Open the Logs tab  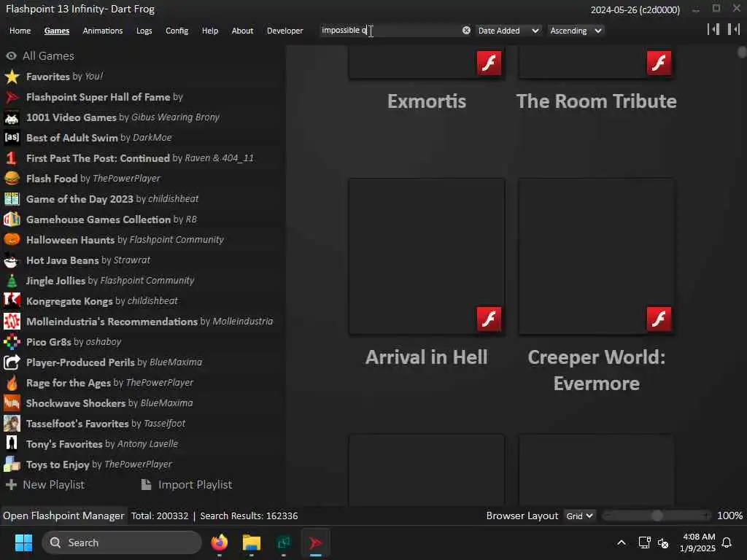[x=144, y=31]
